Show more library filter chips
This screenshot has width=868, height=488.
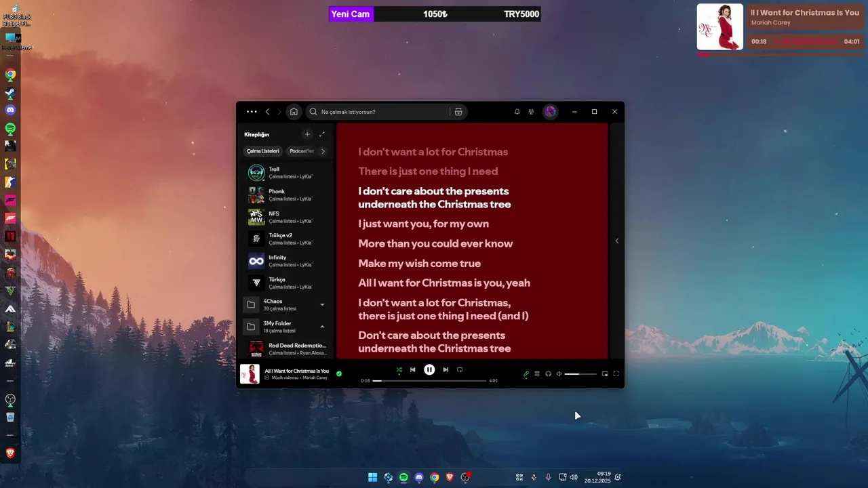coord(323,151)
